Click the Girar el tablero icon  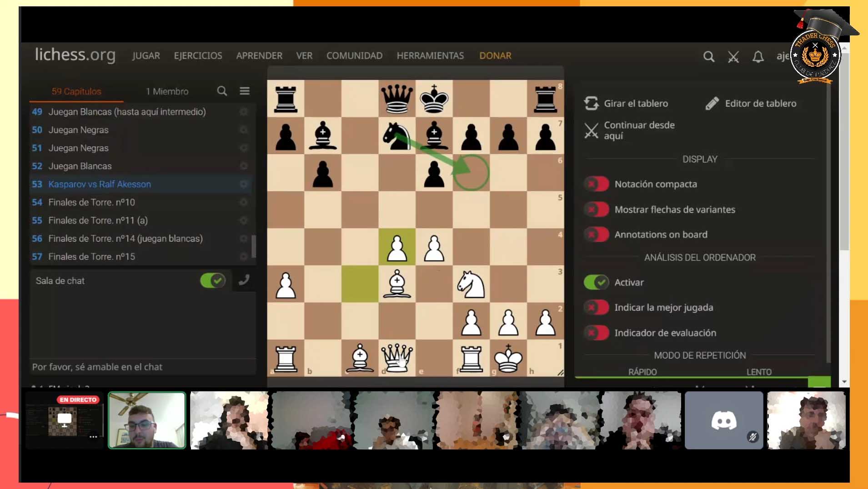591,104
